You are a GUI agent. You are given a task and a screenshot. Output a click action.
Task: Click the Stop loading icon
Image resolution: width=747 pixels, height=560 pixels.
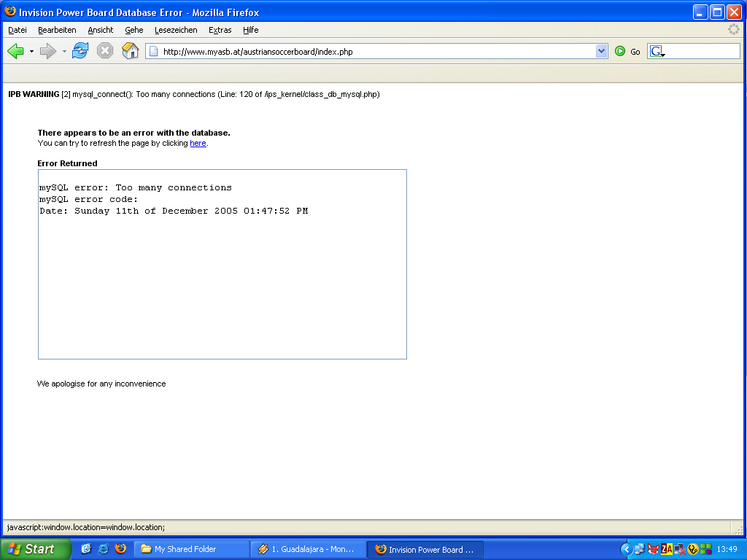pos(105,50)
